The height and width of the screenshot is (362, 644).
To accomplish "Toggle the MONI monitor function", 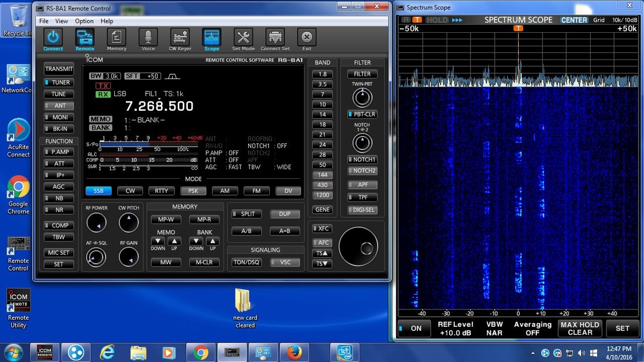I will point(59,117).
